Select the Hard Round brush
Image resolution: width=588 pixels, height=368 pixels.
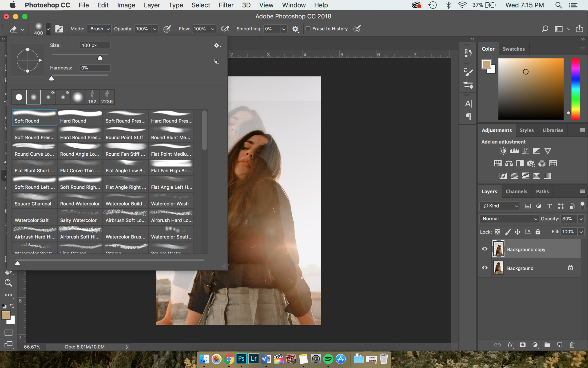(80, 117)
